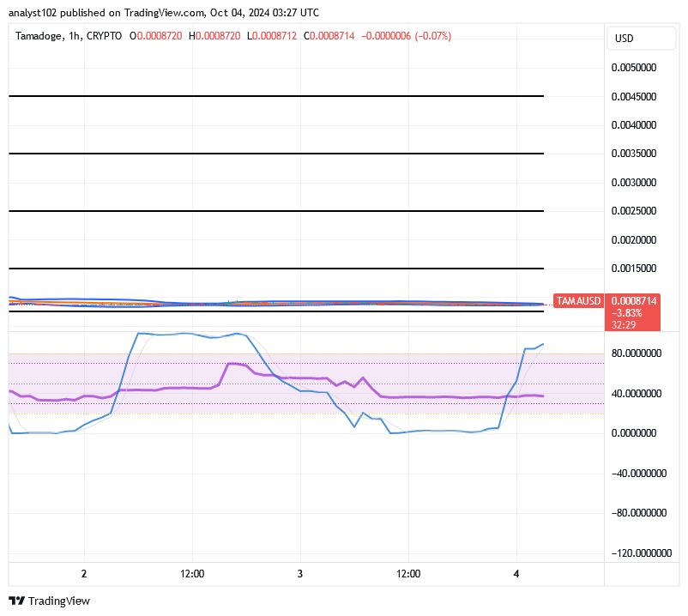Click the 0.0040000 price axis label

(x=634, y=125)
